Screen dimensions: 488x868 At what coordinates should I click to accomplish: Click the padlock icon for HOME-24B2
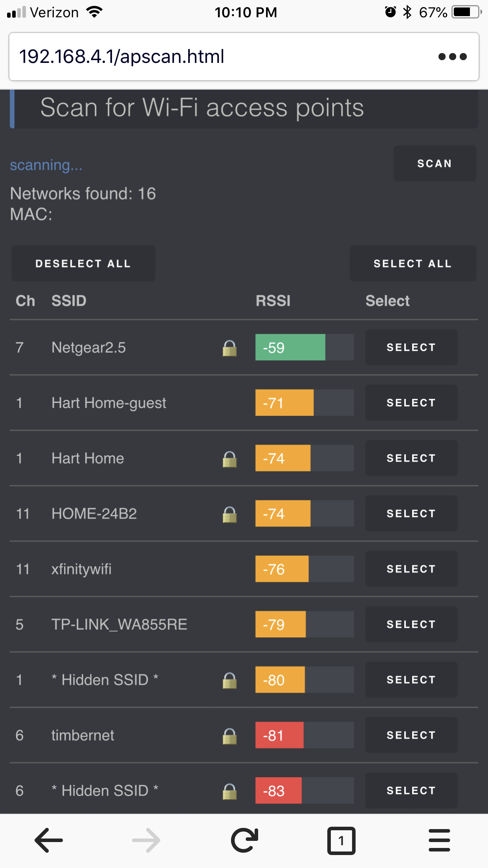coord(230,514)
